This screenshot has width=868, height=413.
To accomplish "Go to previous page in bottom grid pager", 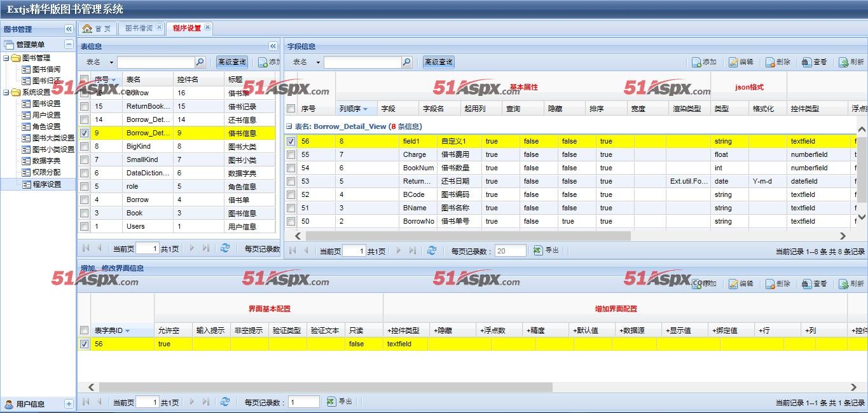I will pos(99,402).
